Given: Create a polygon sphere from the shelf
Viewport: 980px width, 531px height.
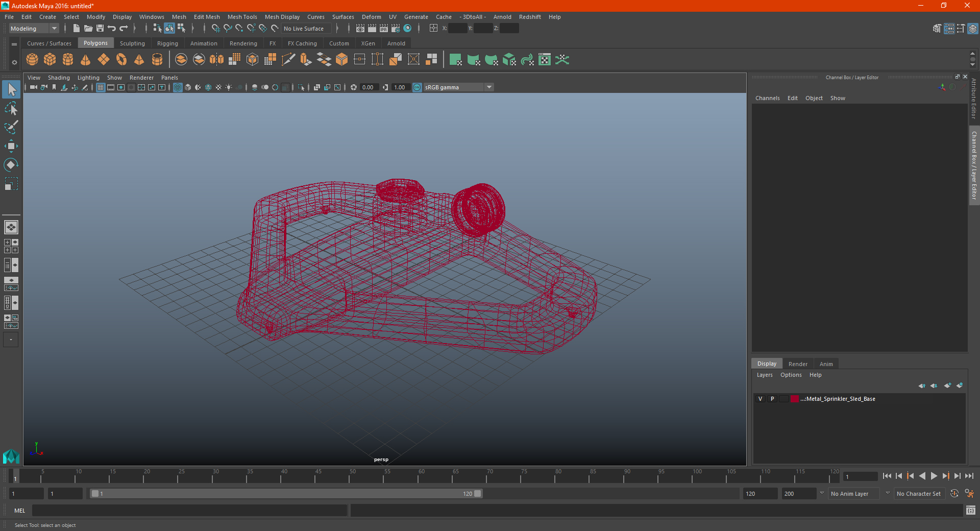Looking at the screenshot, I should point(32,60).
